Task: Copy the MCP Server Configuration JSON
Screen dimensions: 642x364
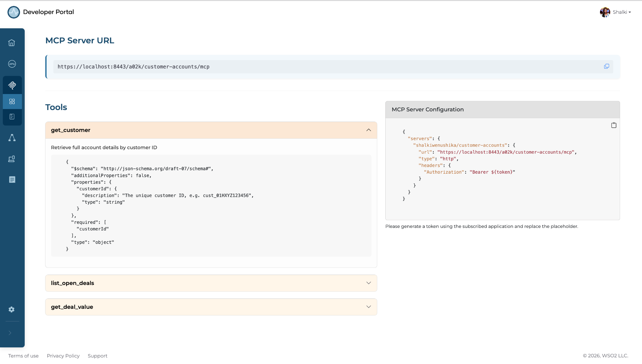Action: point(614,125)
